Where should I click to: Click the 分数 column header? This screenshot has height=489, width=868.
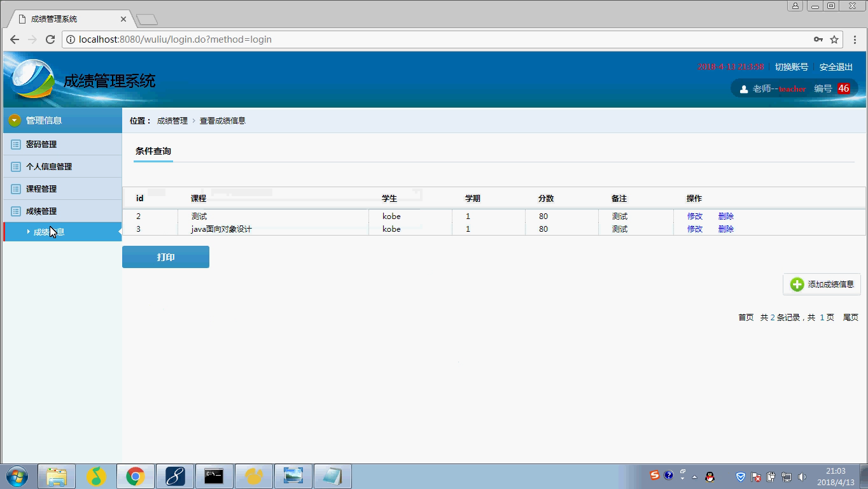point(546,199)
